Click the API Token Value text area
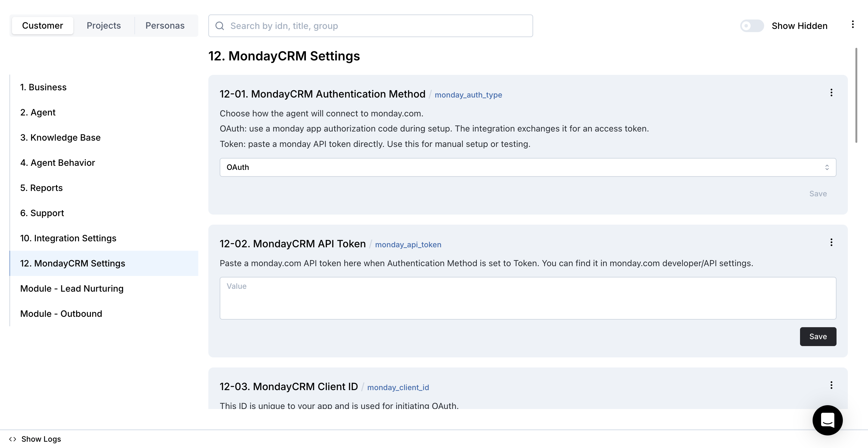The width and height of the screenshot is (868, 448). 528,298
